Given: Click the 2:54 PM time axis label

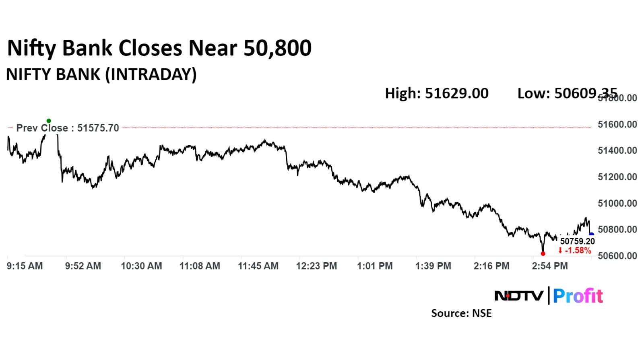Looking at the screenshot, I should pyautogui.click(x=550, y=266).
